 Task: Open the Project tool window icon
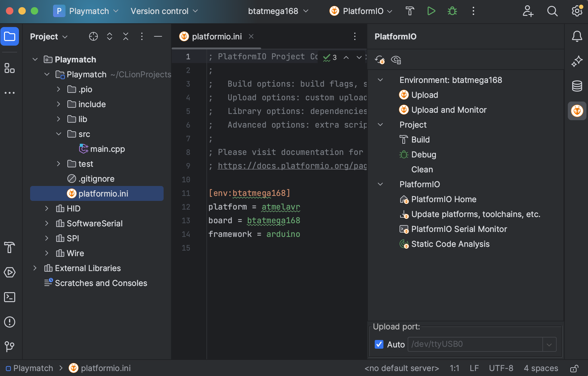pos(10,37)
